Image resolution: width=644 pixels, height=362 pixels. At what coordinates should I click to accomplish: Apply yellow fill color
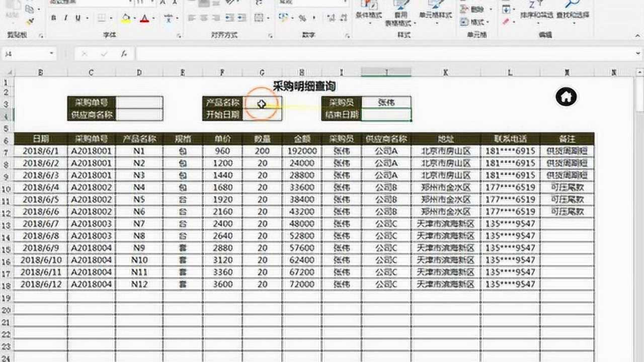(x=126, y=18)
